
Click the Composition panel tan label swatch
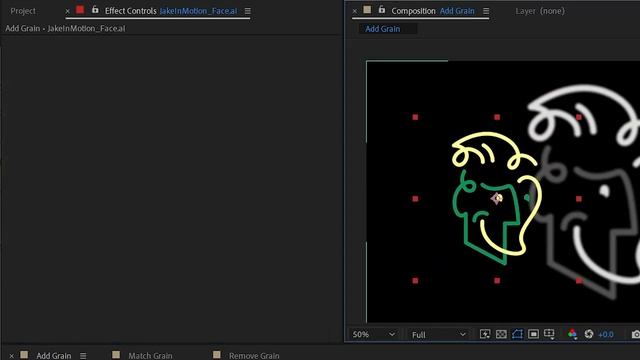click(367, 9)
